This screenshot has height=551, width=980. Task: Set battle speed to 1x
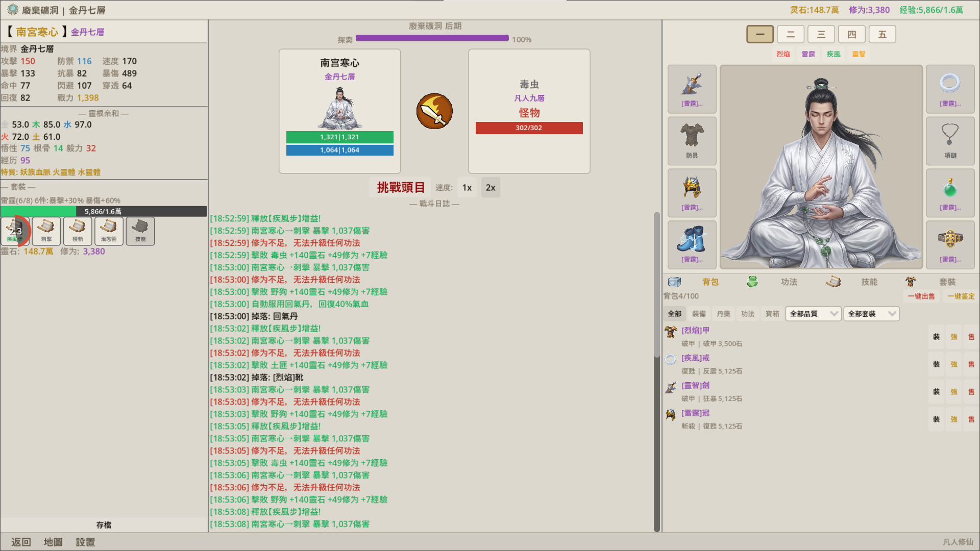pos(467,188)
